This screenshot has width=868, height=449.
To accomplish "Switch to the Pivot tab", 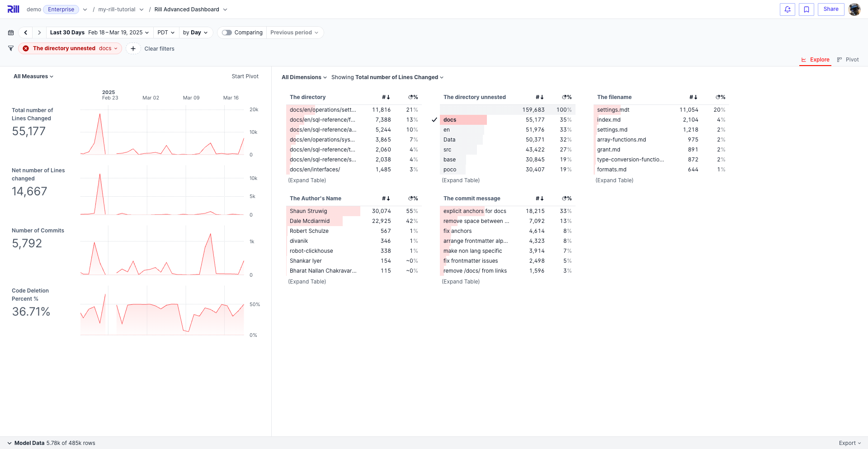I will [x=848, y=60].
